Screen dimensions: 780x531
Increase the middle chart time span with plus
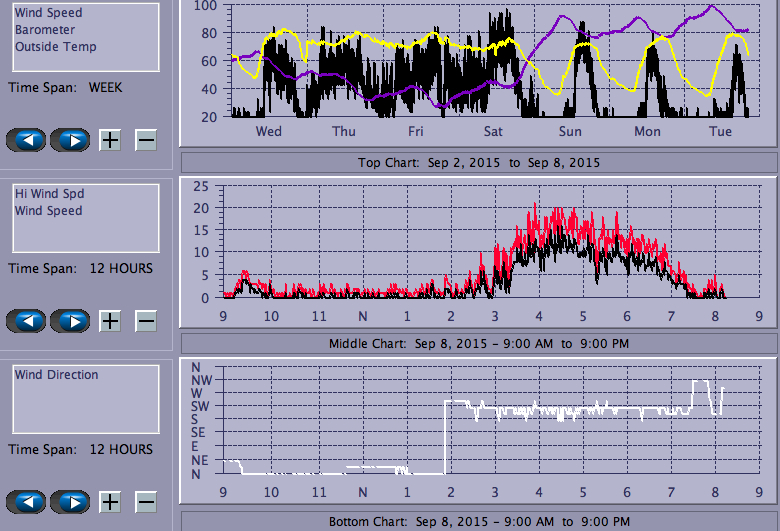[x=110, y=321]
